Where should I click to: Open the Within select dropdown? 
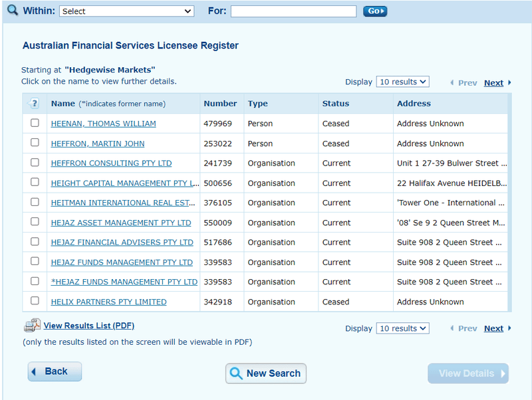coord(126,11)
